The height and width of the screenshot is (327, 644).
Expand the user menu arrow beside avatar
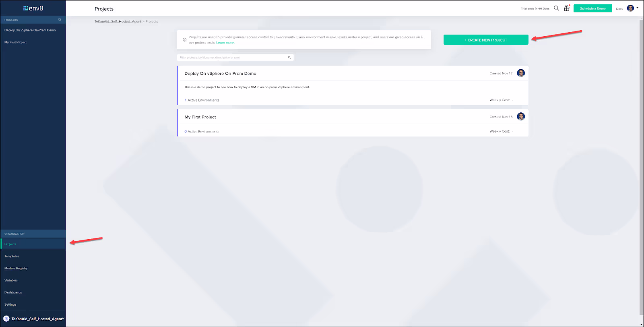pyautogui.click(x=638, y=8)
